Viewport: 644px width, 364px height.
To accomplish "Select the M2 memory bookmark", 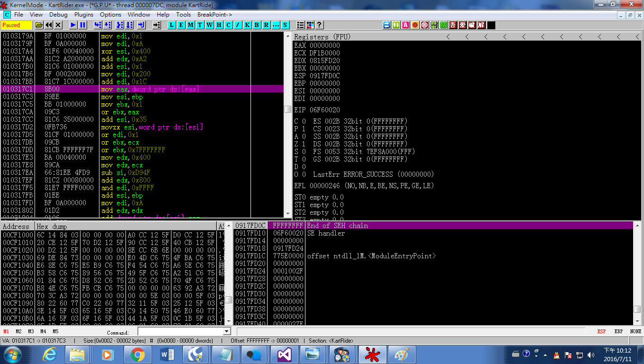I will (18, 331).
